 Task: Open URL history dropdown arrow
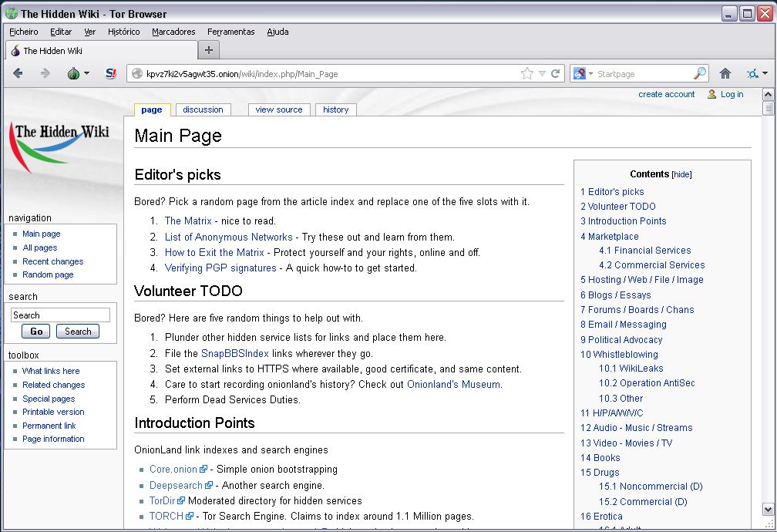pyautogui.click(x=542, y=74)
